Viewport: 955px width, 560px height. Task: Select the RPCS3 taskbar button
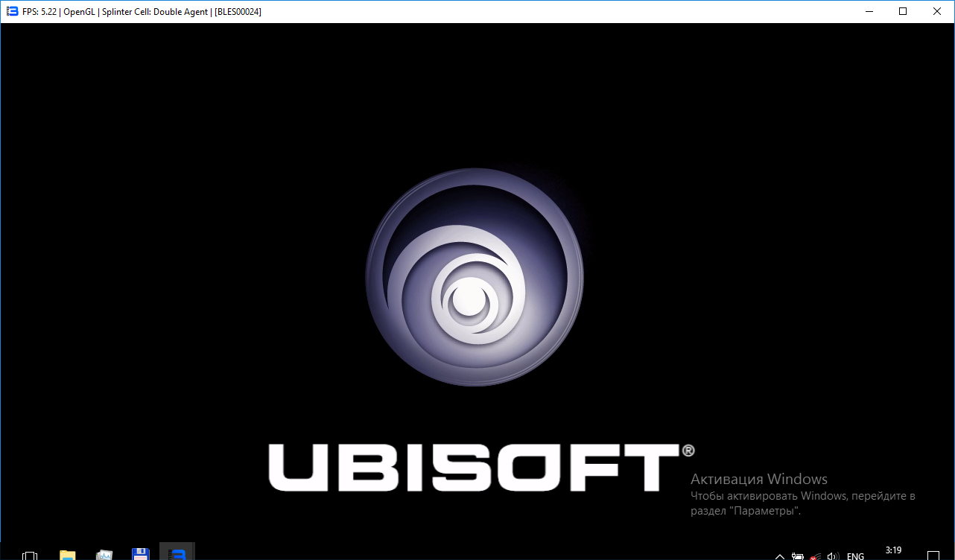pos(177,554)
